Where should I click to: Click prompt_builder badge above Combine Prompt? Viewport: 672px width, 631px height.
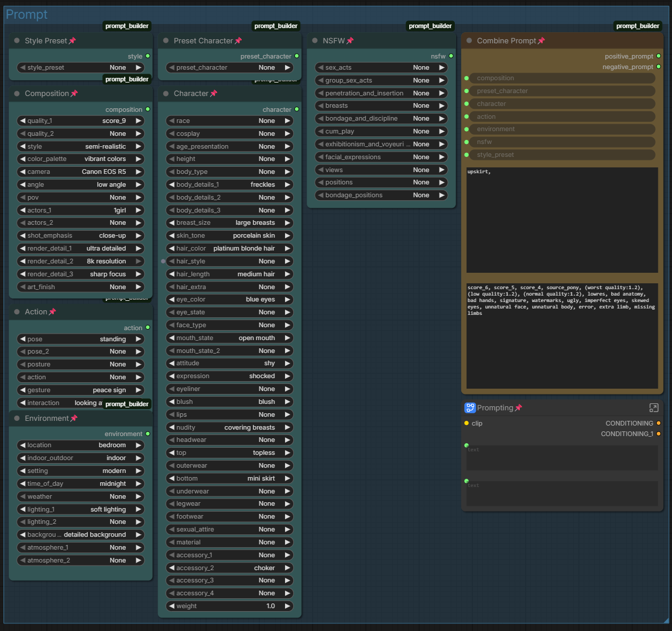click(x=637, y=26)
